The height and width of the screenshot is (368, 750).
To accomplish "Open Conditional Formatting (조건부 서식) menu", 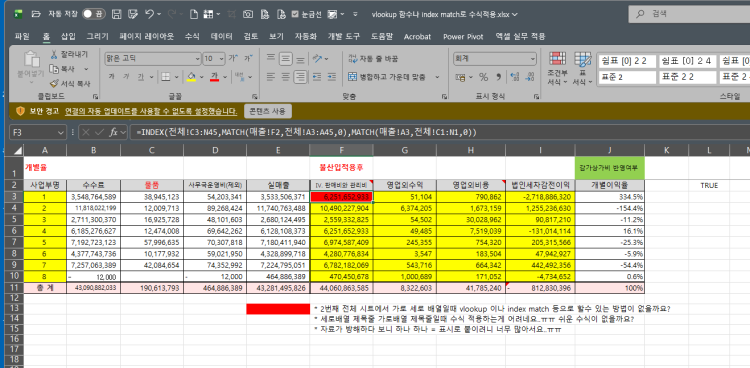I will (557, 69).
